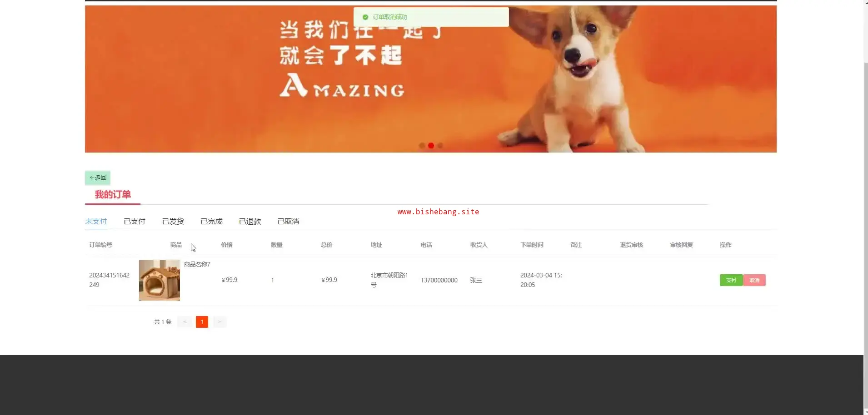Click the 我的订单 heading

pos(113,194)
